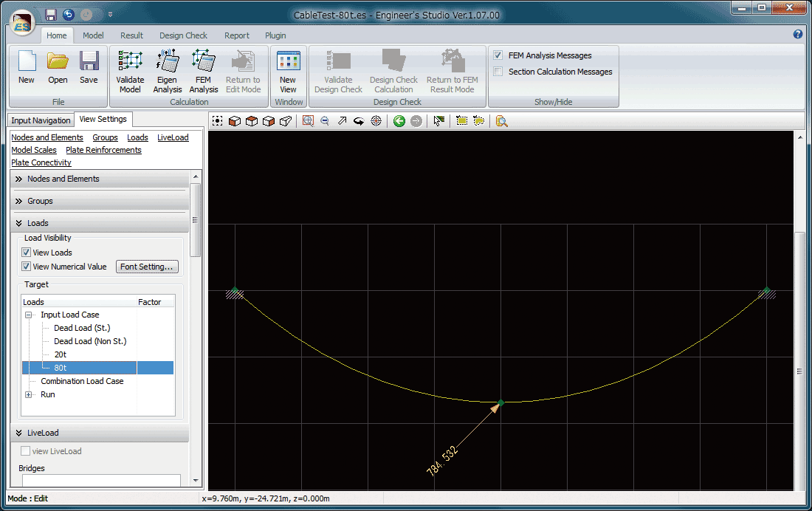
Task: Click the zoom out magnifier icon
Action: [325, 121]
